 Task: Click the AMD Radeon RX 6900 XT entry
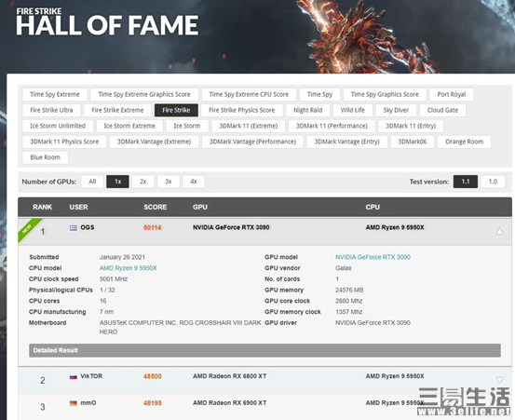coord(230,403)
